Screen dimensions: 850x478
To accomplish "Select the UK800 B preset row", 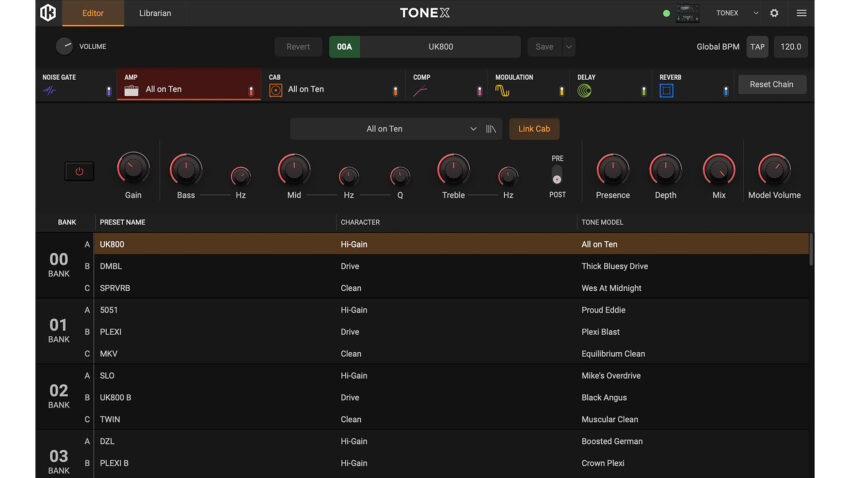I will (452, 397).
